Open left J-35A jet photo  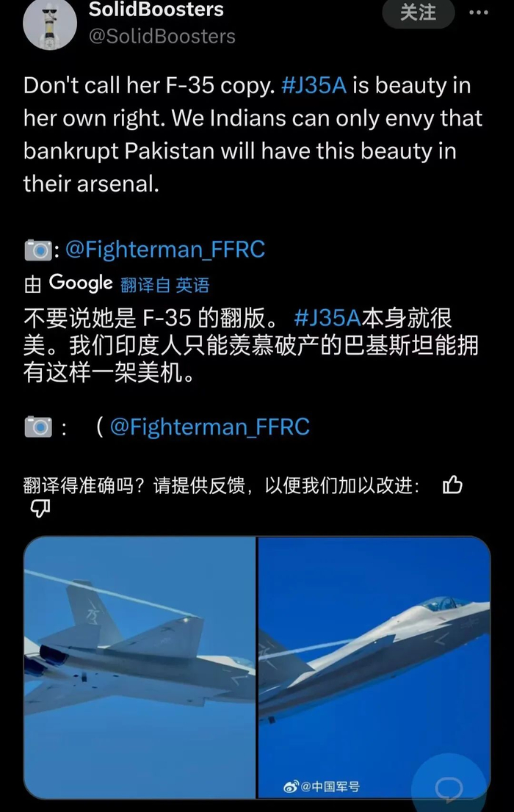(140, 667)
